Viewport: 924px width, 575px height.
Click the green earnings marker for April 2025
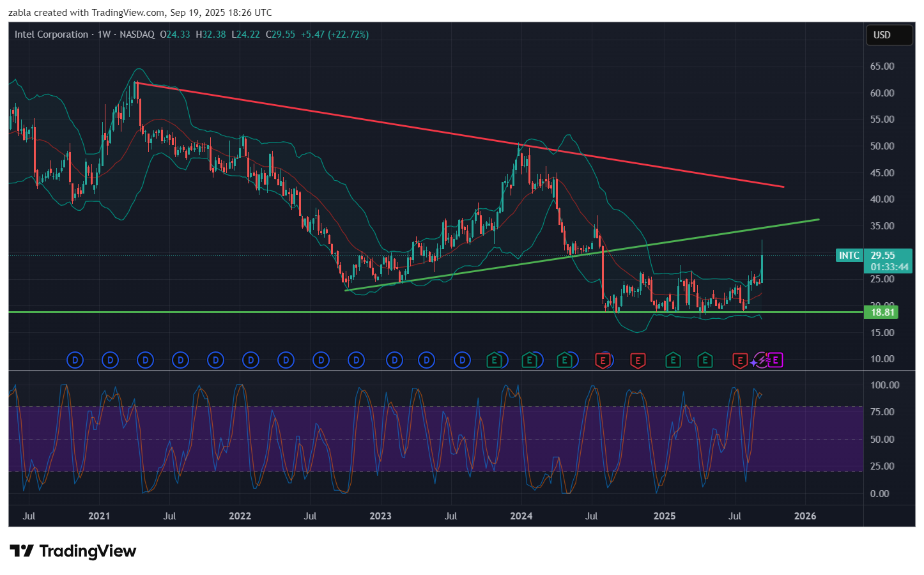[705, 360]
